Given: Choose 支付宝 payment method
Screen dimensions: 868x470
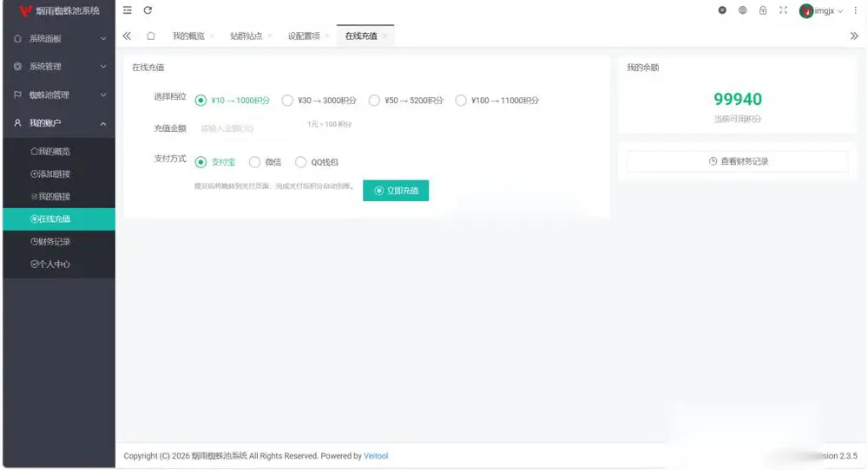Looking at the screenshot, I should 214,162.
